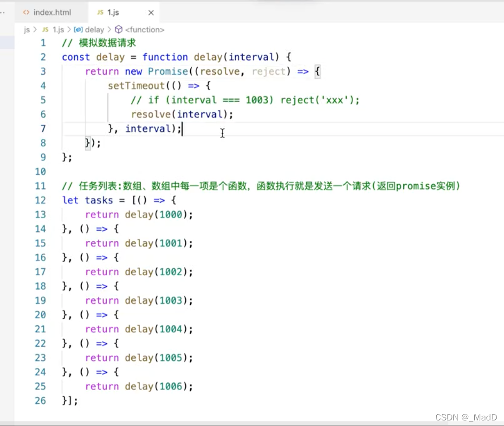Viewport: 504px width, 426px height.
Task: Click the dimmed 'reject' parameter on line 3
Action: coord(269,71)
